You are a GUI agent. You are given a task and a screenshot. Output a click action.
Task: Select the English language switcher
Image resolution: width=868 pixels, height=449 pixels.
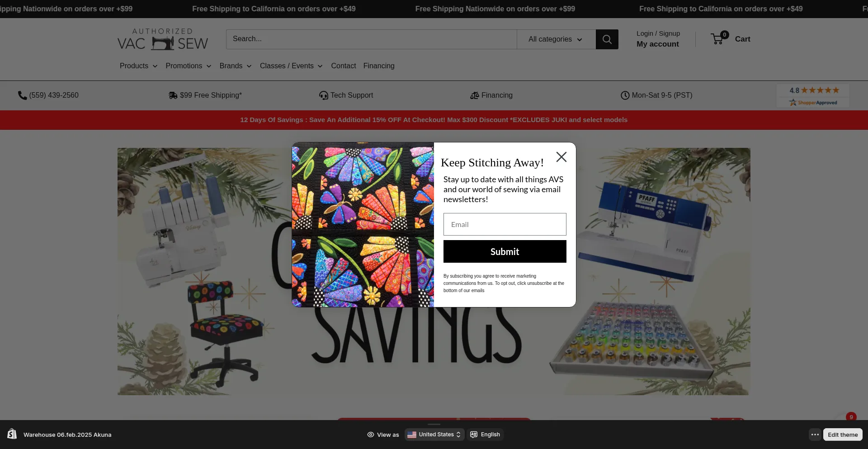coord(485,435)
